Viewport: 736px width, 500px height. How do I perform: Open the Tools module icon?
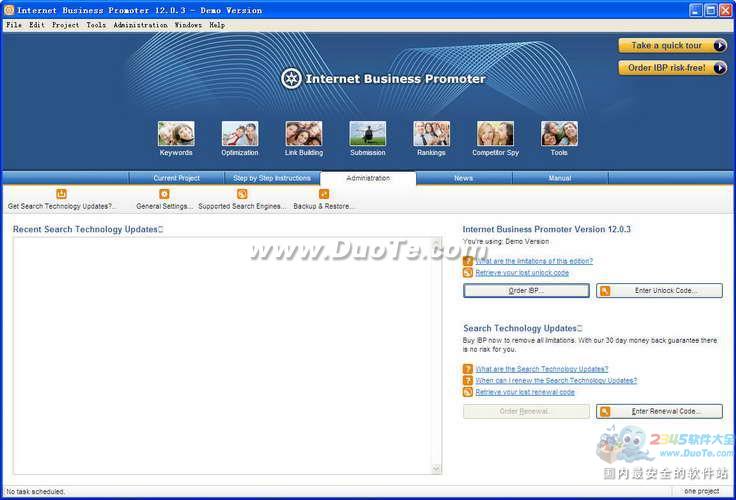[559, 134]
